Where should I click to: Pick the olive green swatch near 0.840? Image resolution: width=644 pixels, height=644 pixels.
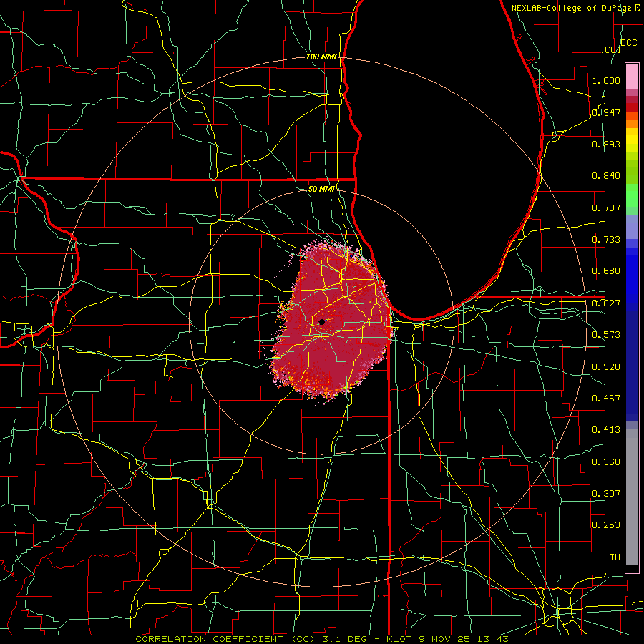coord(632,172)
